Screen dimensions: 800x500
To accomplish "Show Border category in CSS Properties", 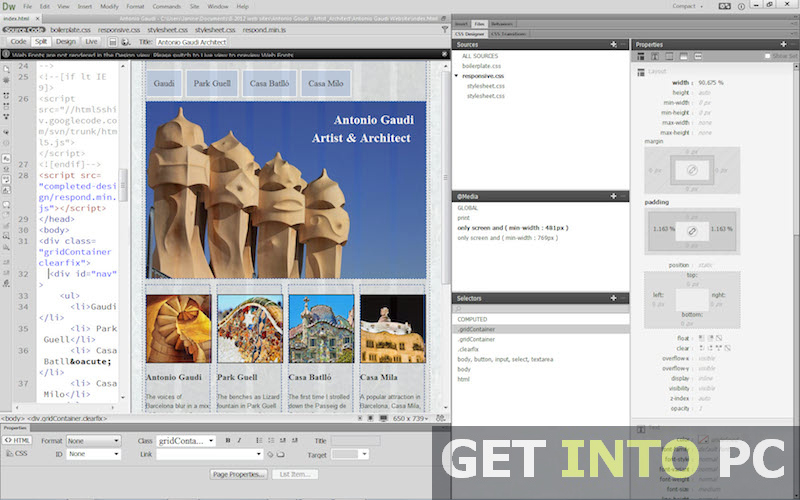I will coord(669,56).
